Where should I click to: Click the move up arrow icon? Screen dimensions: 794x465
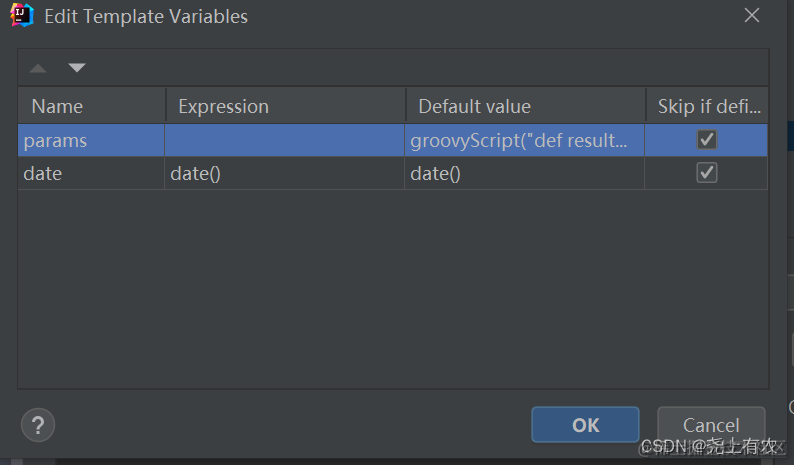click(38, 68)
